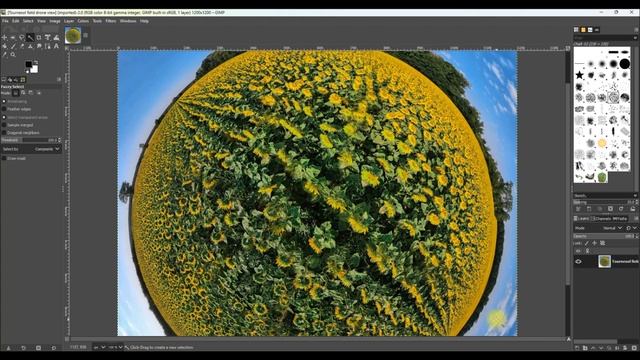The image size is (640, 360).
Task: Open the tool options tab configuration menu
Action: 59,80
